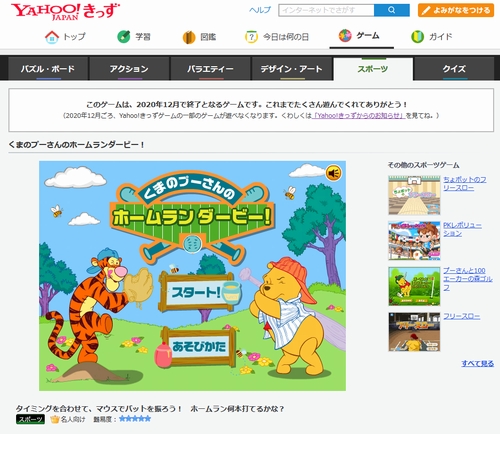Open the ヘルプ help link
Image resolution: width=500 pixels, height=460 pixels.
click(x=260, y=10)
